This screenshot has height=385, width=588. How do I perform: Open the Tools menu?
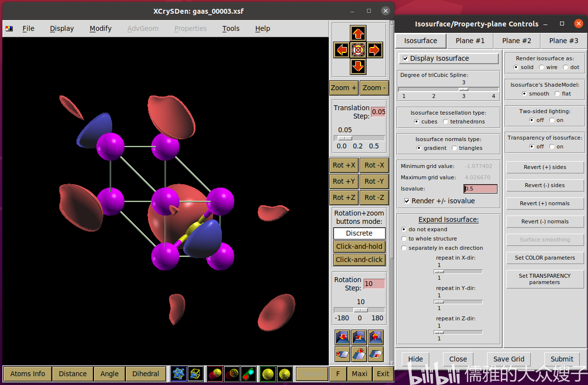(231, 28)
